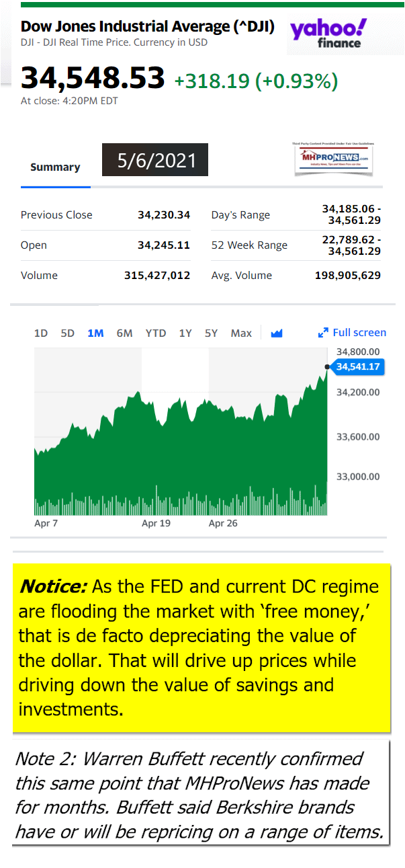
Task: Click the Apr 19 date on chart axis
Action: 156,522
